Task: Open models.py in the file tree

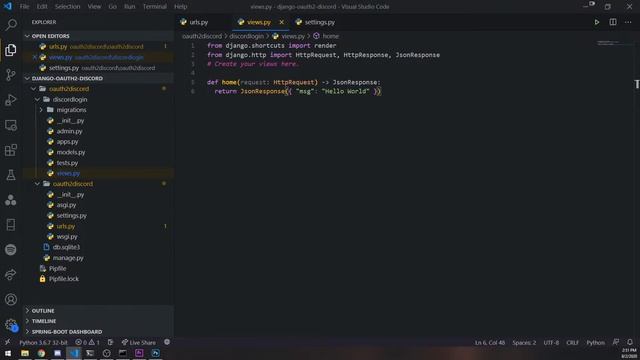Action: click(x=71, y=152)
